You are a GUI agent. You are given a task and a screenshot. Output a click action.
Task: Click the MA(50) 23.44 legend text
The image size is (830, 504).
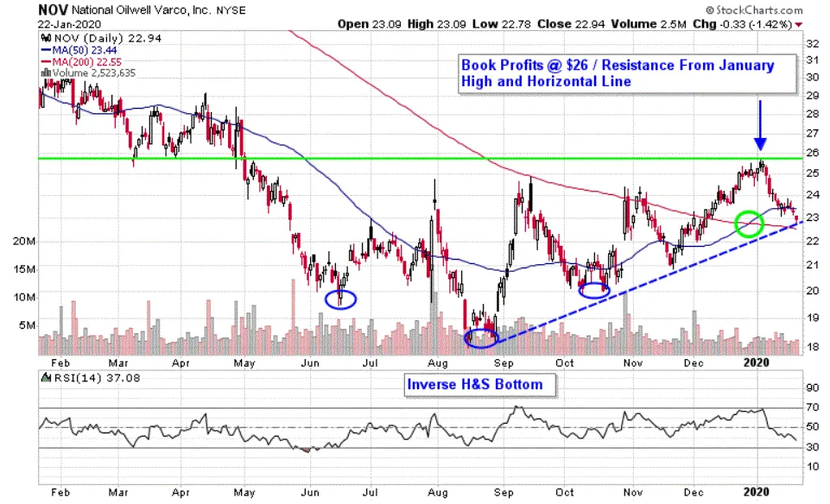84,50
